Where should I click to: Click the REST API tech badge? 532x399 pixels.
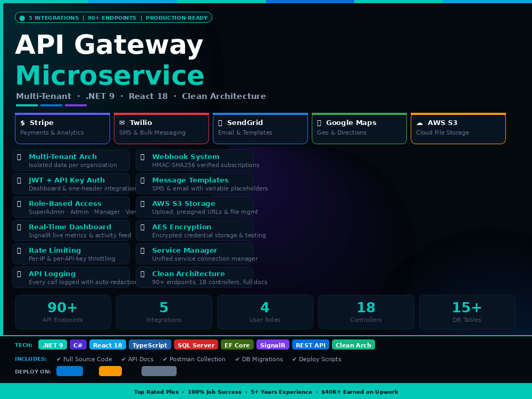311,345
